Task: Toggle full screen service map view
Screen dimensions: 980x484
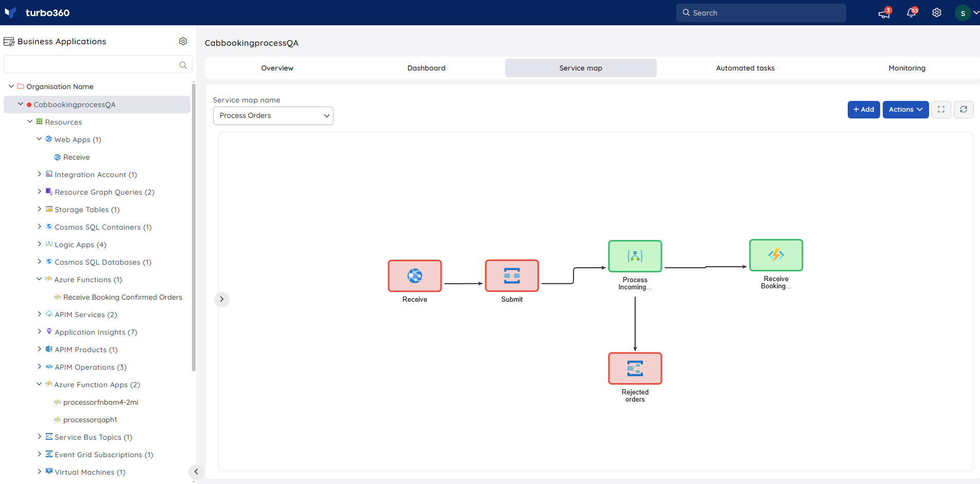Action: click(x=941, y=109)
